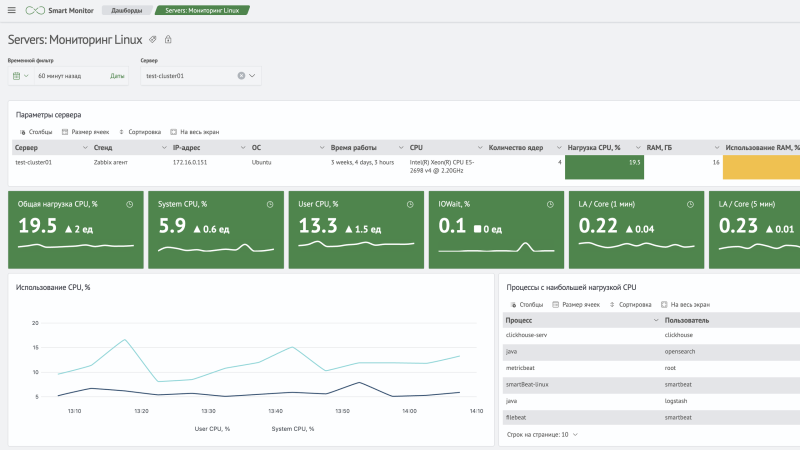Open Сервер column header menu chevron

(85, 147)
